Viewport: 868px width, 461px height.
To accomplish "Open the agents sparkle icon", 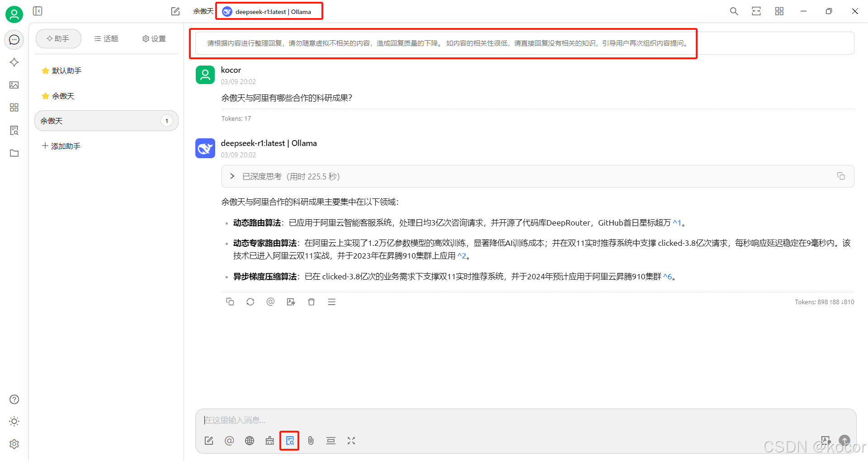I will click(x=14, y=62).
